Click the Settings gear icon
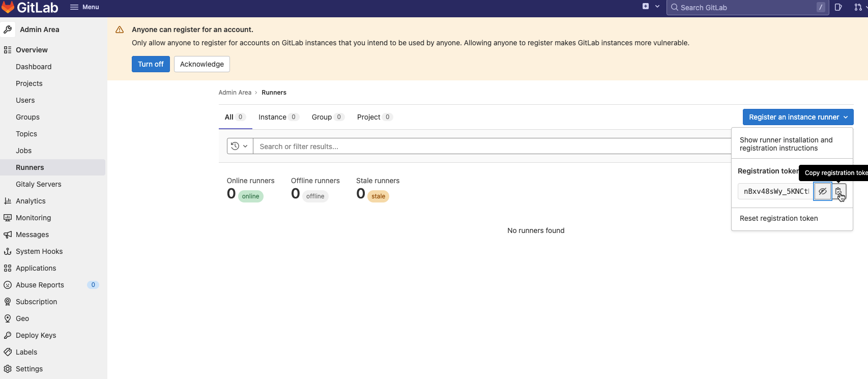This screenshot has width=868, height=379. (x=8, y=369)
